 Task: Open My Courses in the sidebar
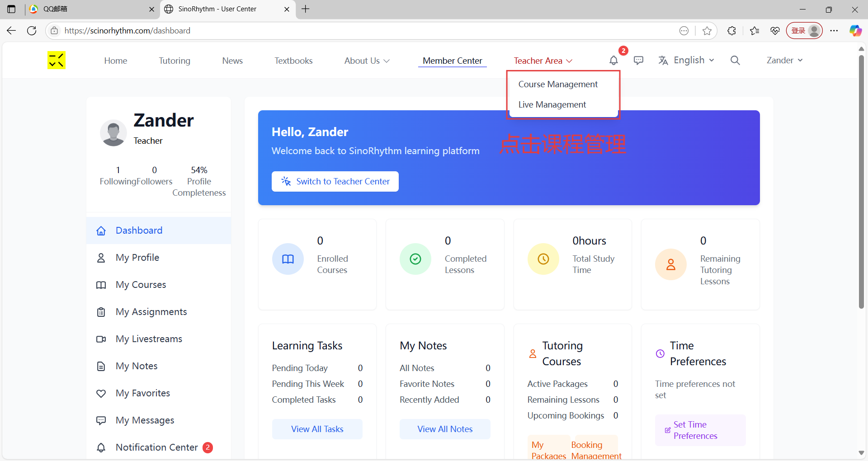coord(159,285)
